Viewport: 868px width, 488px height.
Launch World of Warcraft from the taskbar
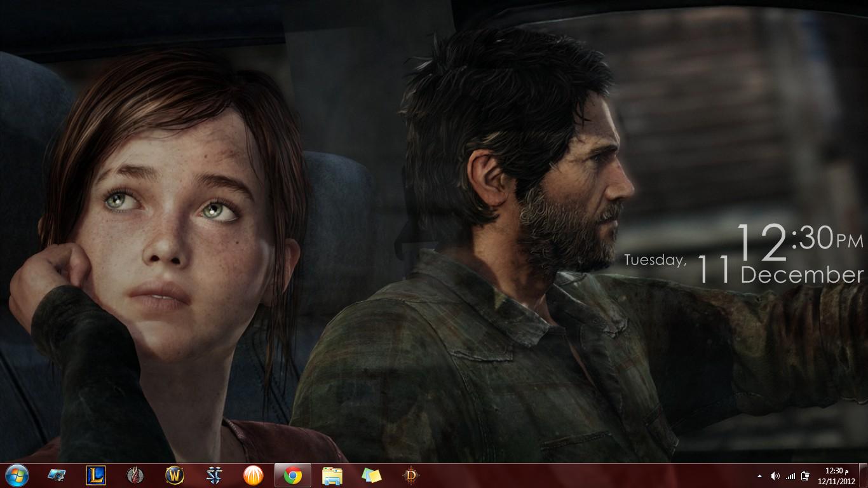click(175, 475)
